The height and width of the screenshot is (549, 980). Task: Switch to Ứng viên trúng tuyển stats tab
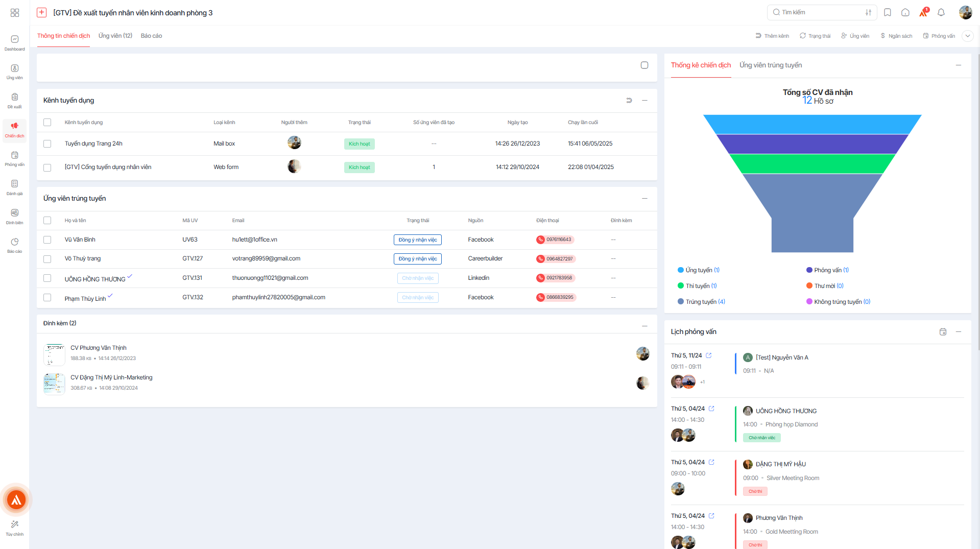pyautogui.click(x=771, y=65)
